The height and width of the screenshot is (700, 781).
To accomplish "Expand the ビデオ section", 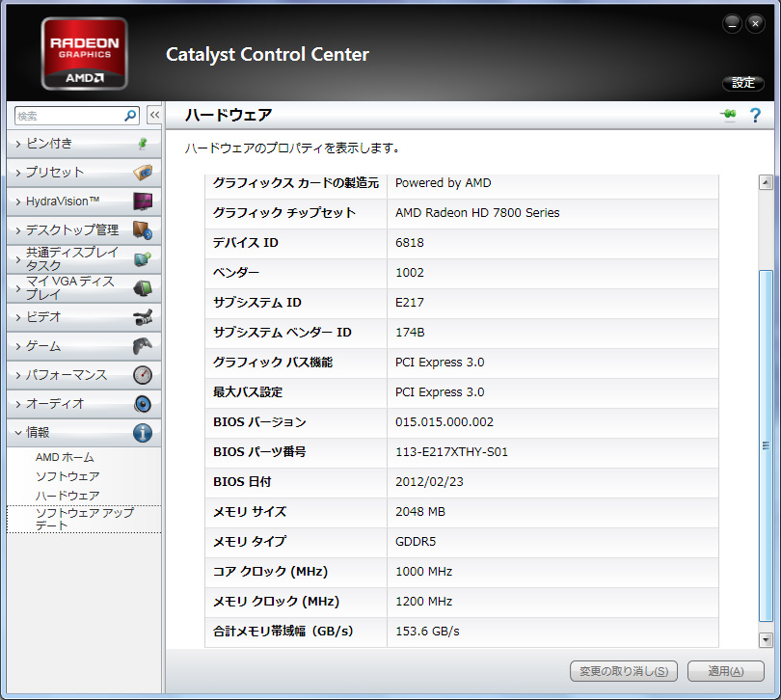I will click(x=84, y=317).
